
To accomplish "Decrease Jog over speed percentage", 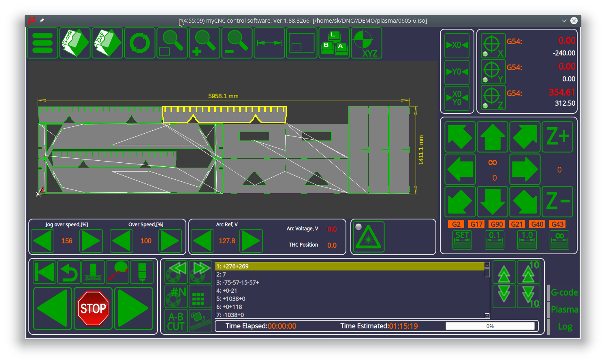I will [x=43, y=241].
